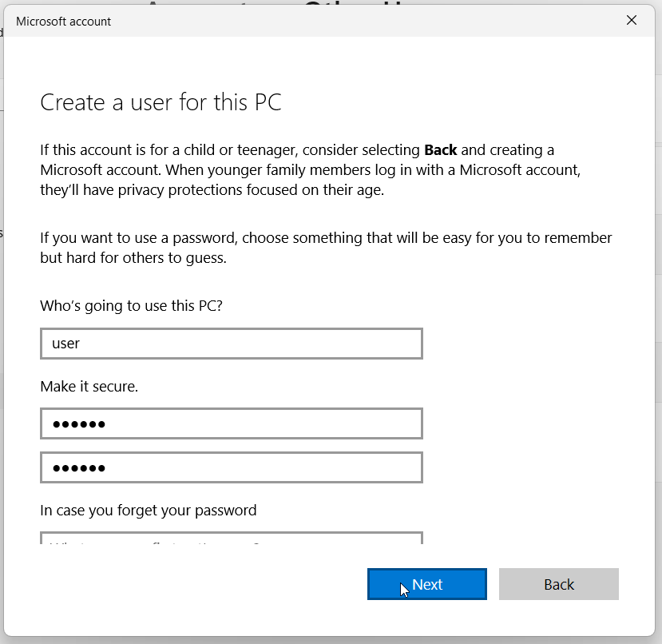Click the Next button

pos(426,584)
